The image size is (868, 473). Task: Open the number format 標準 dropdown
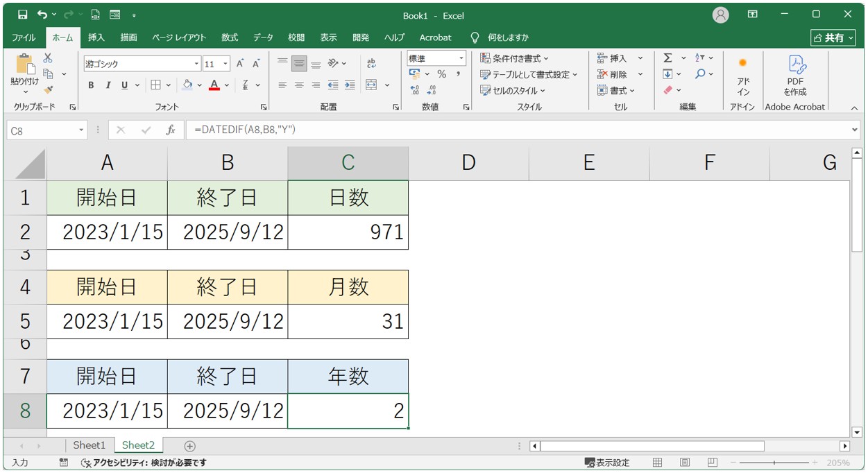tap(460, 59)
